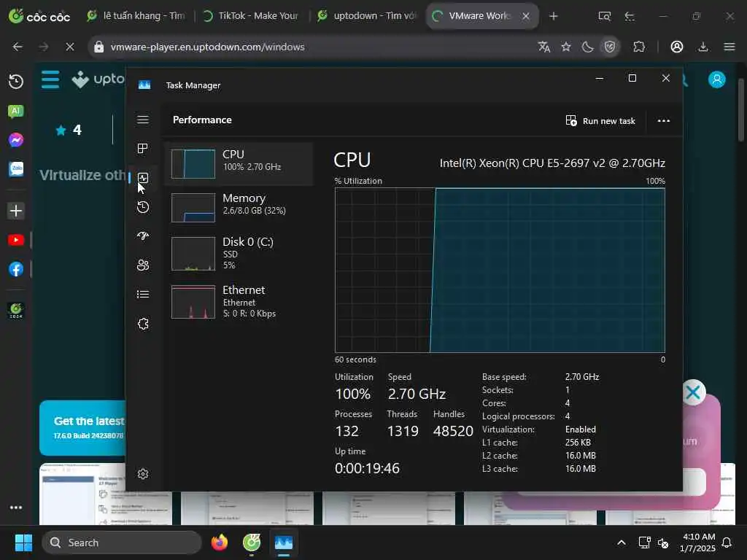Select Performance page icon in Task Manager
The width and height of the screenshot is (747, 560).
[x=143, y=178]
